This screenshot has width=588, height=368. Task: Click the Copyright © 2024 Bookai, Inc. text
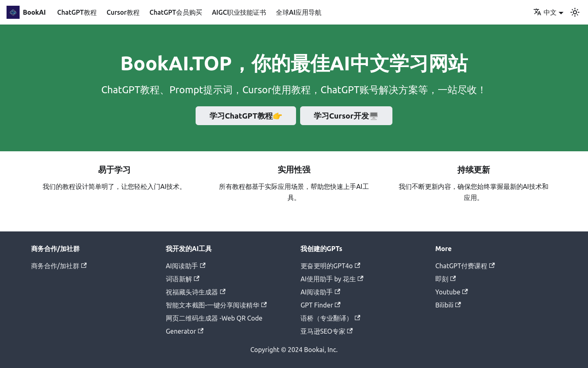pyautogui.click(x=294, y=350)
